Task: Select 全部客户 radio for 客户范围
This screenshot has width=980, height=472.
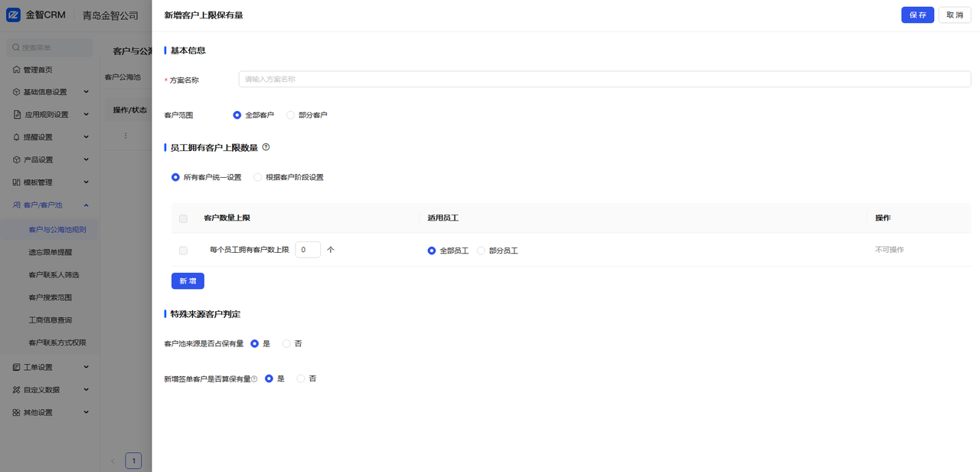Action: [x=237, y=115]
